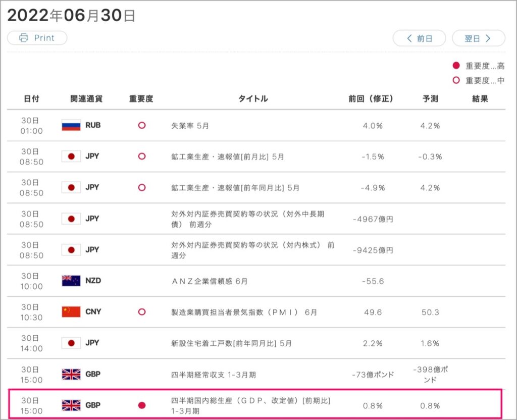The width and height of the screenshot is (517, 420).
Task: Go to next day 翌日
Action: point(479,38)
